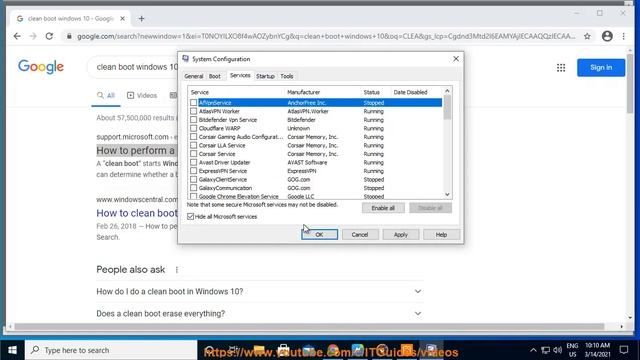Open the Tools tab
The image size is (640, 360).
tap(287, 76)
